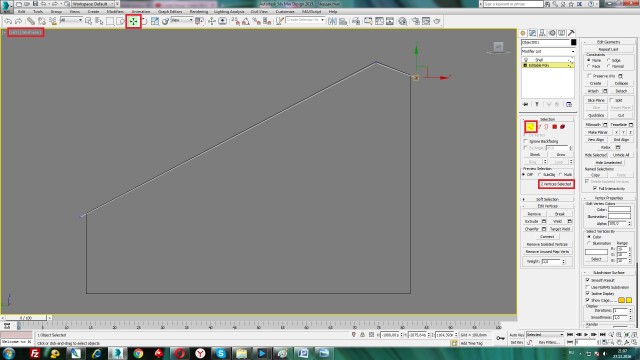640x360 pixels.
Task: Open the Display command panel tab
Action: 562,33
